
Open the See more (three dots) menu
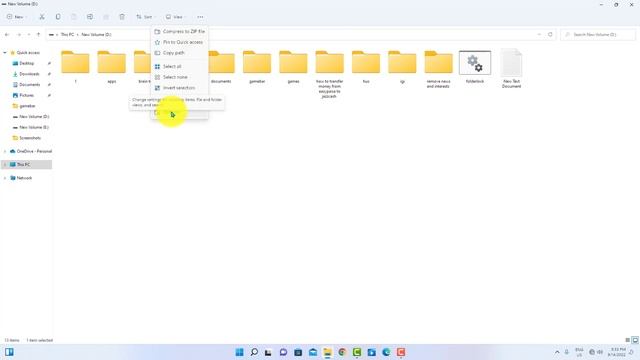(x=200, y=17)
